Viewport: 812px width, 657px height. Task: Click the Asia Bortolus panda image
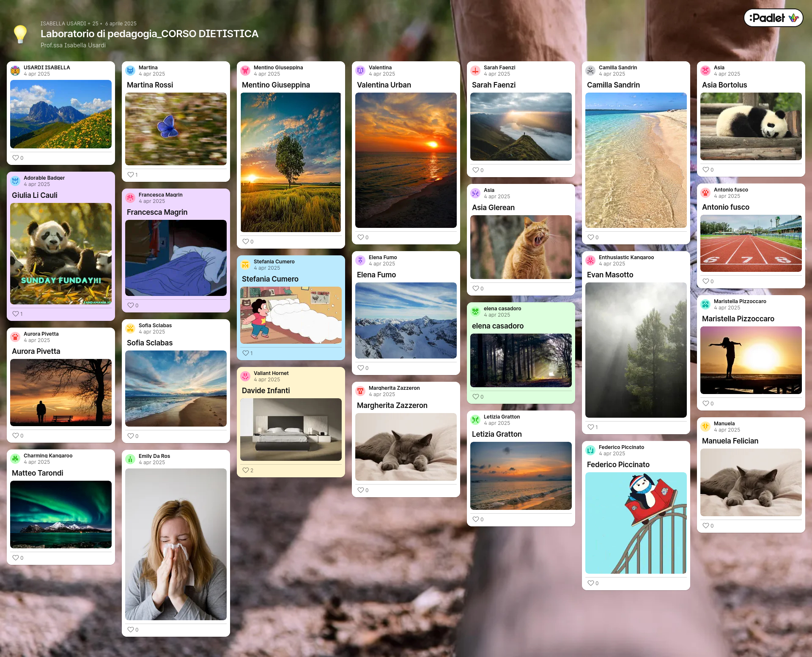coord(751,127)
